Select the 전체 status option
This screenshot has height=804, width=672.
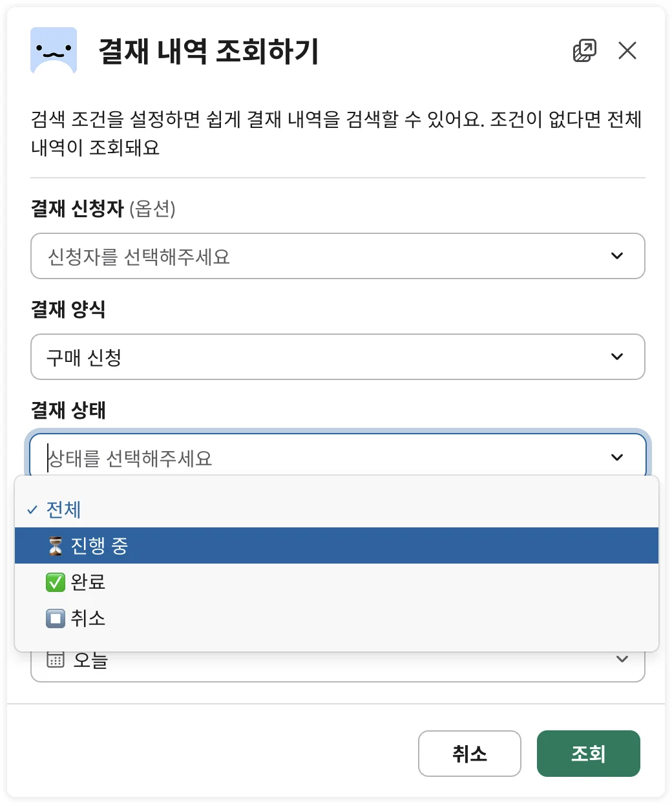[x=63, y=510]
